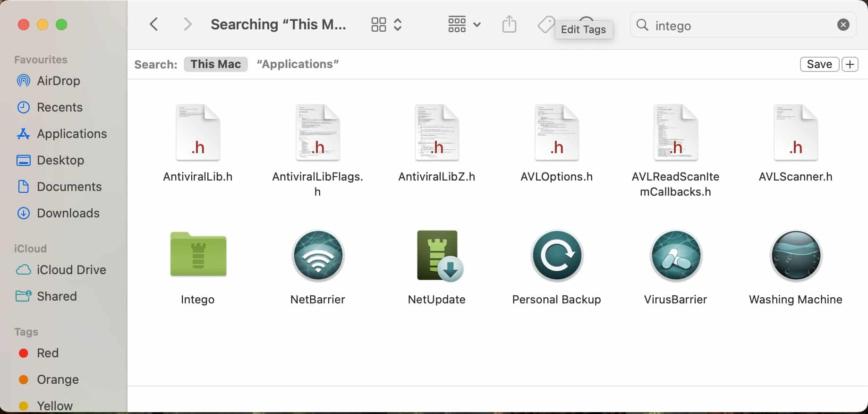Click the AntiviralLib.h filename label

[x=198, y=177]
